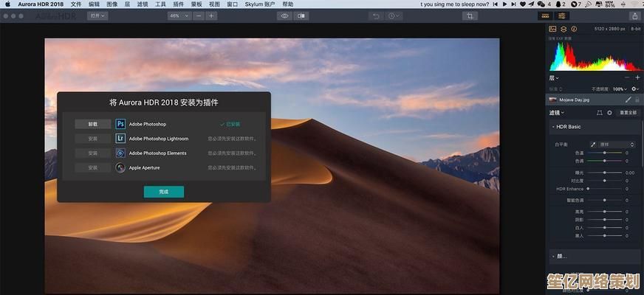Image resolution: width=644 pixels, height=295 pixels.
Task: Click the heart icon in menu bar
Action: 523,4
